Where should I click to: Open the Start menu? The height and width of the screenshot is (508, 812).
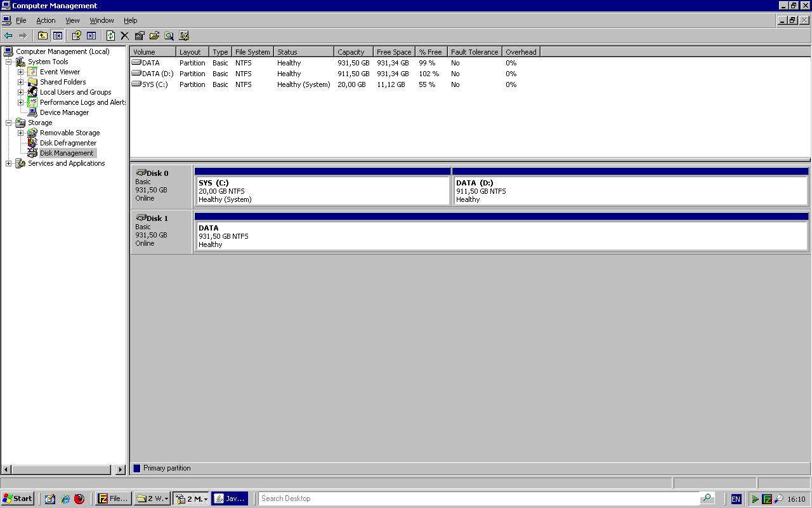[x=18, y=498]
